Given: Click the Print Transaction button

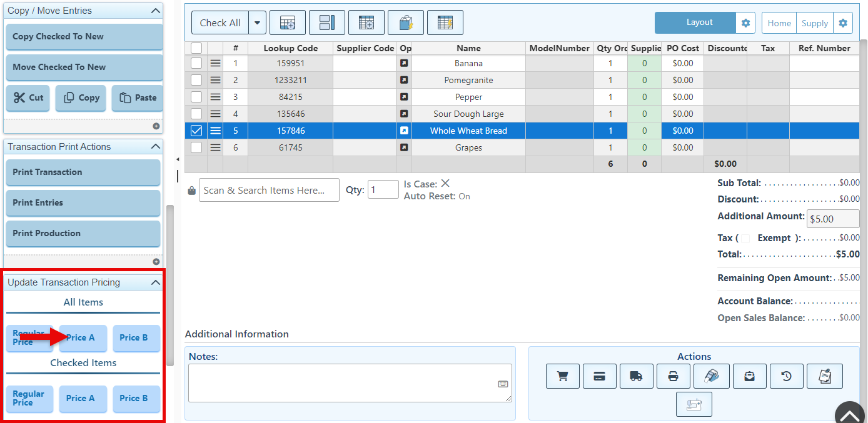Looking at the screenshot, I should click(83, 172).
